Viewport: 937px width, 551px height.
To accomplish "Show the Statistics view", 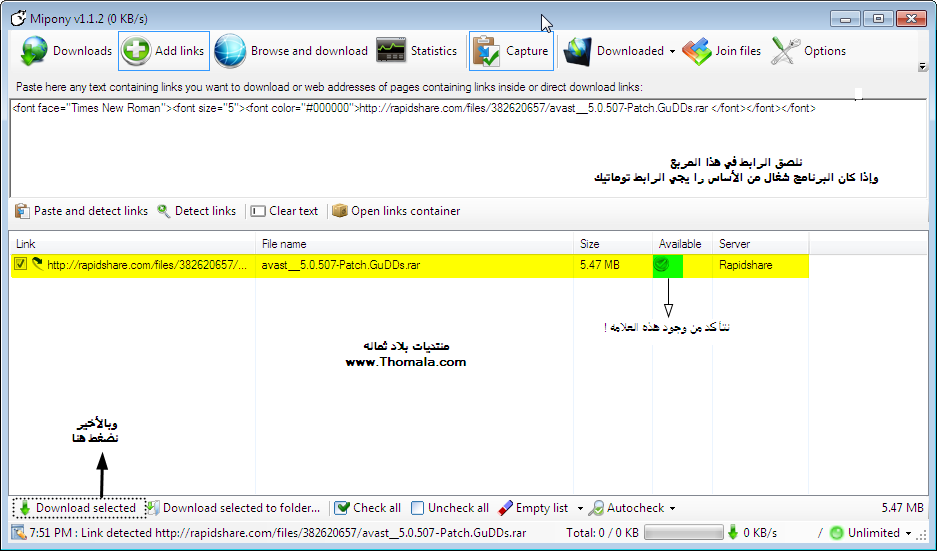I will click(417, 51).
